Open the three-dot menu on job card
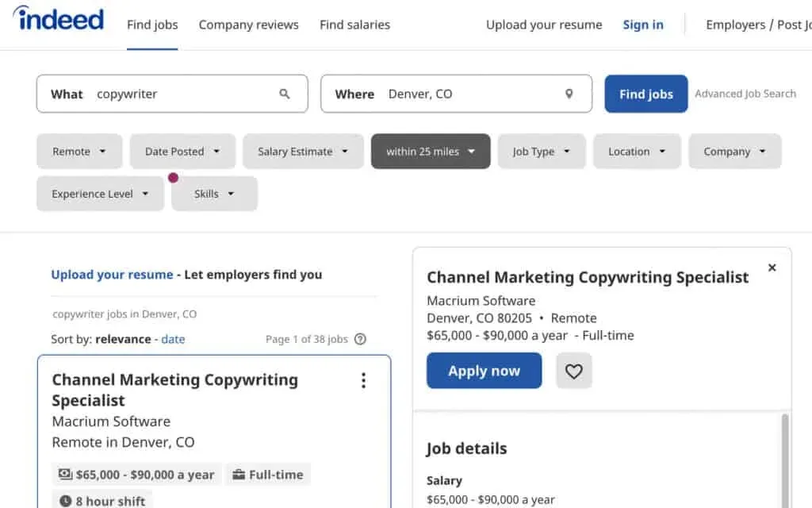Image resolution: width=812 pixels, height=508 pixels. click(363, 381)
